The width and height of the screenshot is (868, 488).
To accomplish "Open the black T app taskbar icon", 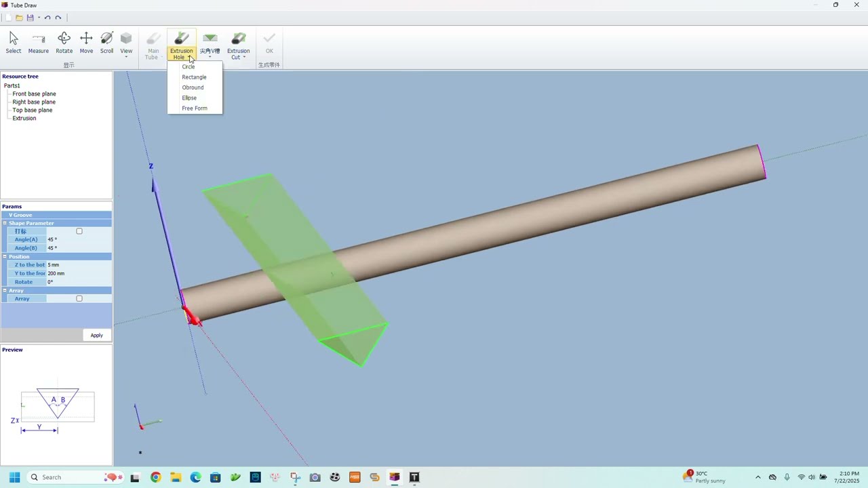I will tap(414, 477).
